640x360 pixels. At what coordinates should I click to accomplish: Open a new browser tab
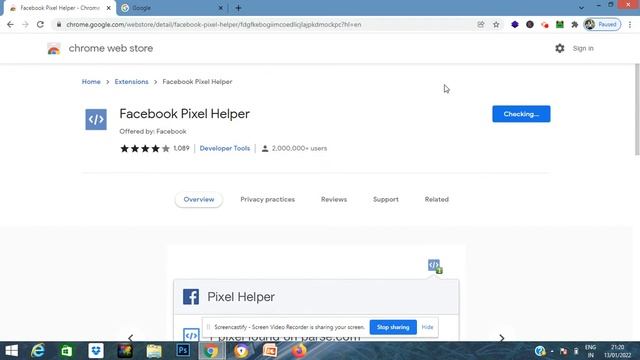238,8
